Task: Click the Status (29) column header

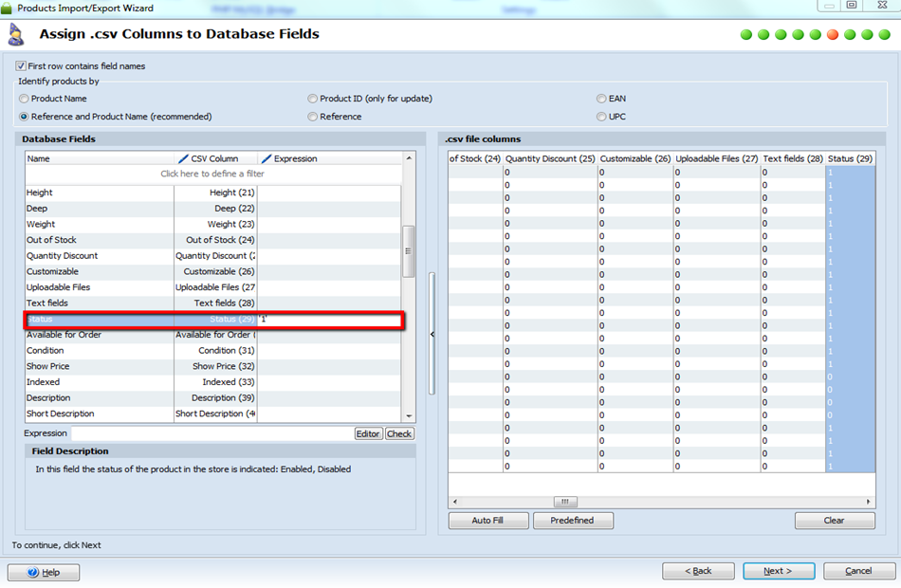Action: [850, 158]
